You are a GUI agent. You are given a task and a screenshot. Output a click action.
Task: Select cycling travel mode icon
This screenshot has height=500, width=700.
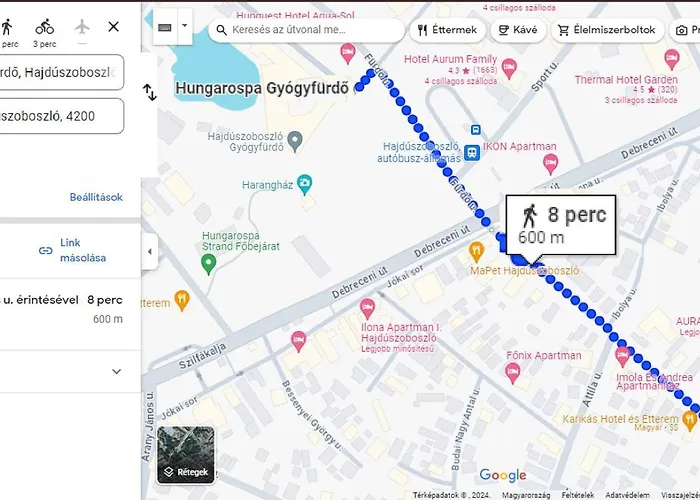45,27
